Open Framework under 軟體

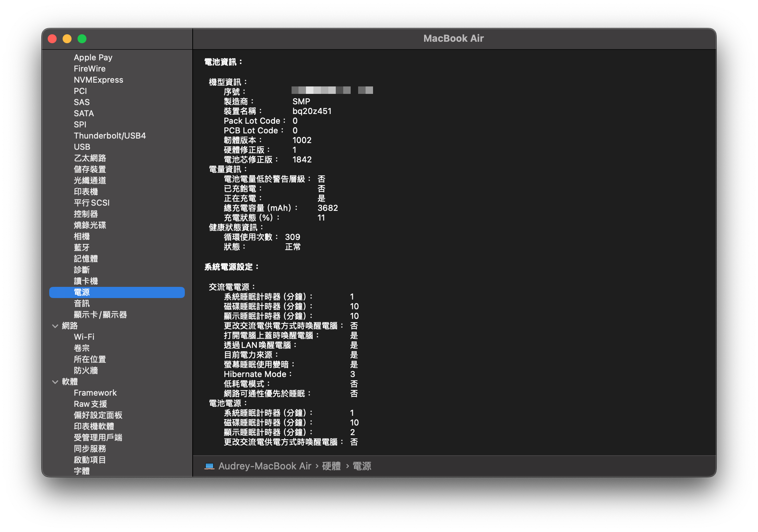[95, 393]
